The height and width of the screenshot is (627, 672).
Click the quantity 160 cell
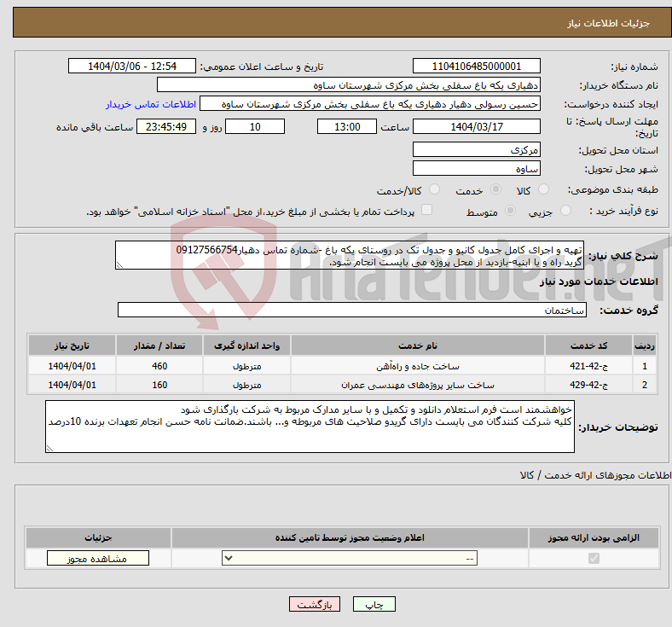(x=159, y=385)
